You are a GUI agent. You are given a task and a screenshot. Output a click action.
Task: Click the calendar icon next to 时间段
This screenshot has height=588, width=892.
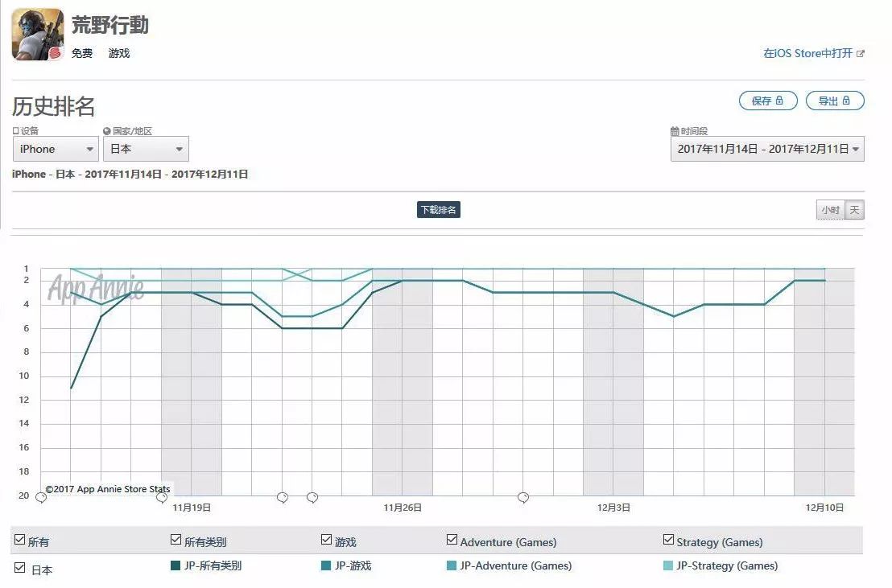point(675,131)
